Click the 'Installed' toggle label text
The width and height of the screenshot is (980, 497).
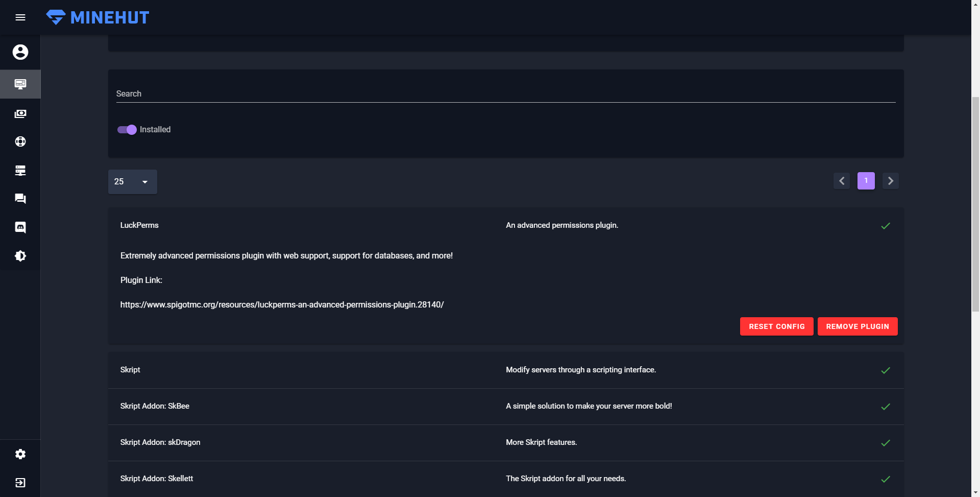[155, 130]
